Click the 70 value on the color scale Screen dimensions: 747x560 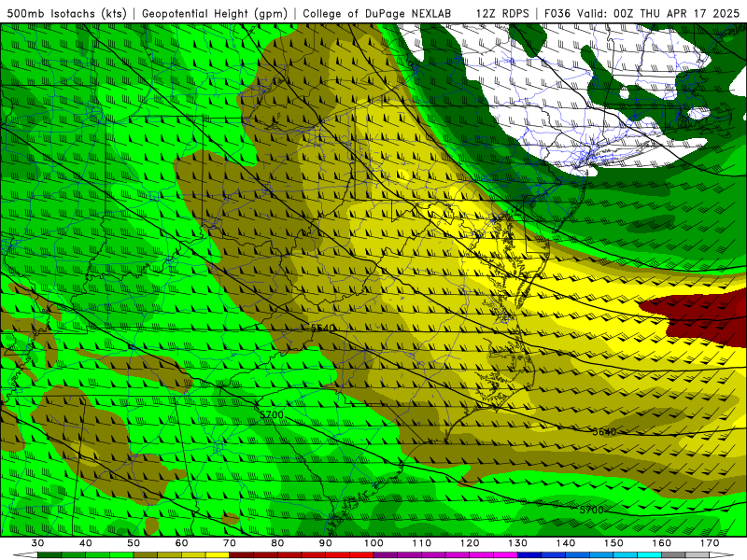point(230,543)
